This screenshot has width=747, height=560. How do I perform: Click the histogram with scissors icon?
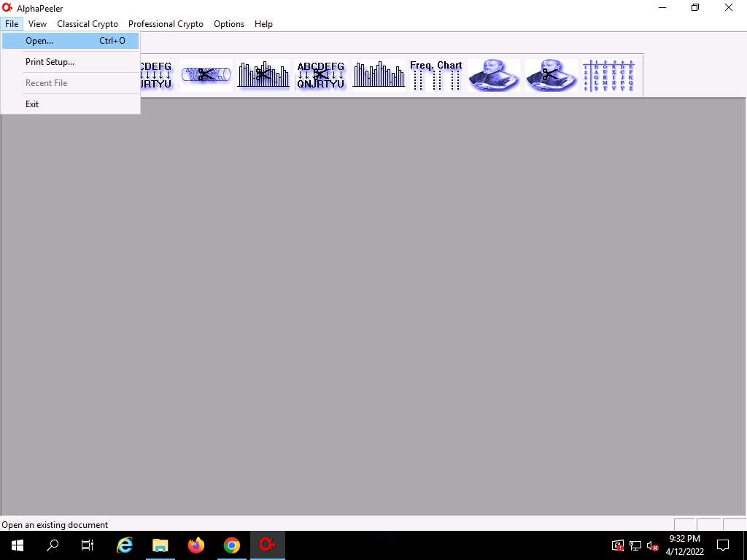click(263, 75)
